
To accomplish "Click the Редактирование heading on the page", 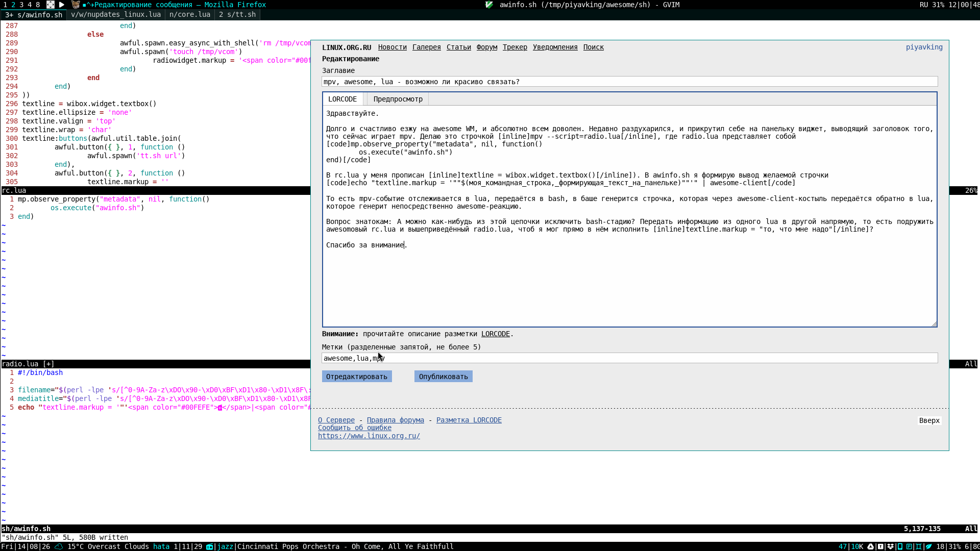I will click(351, 59).
